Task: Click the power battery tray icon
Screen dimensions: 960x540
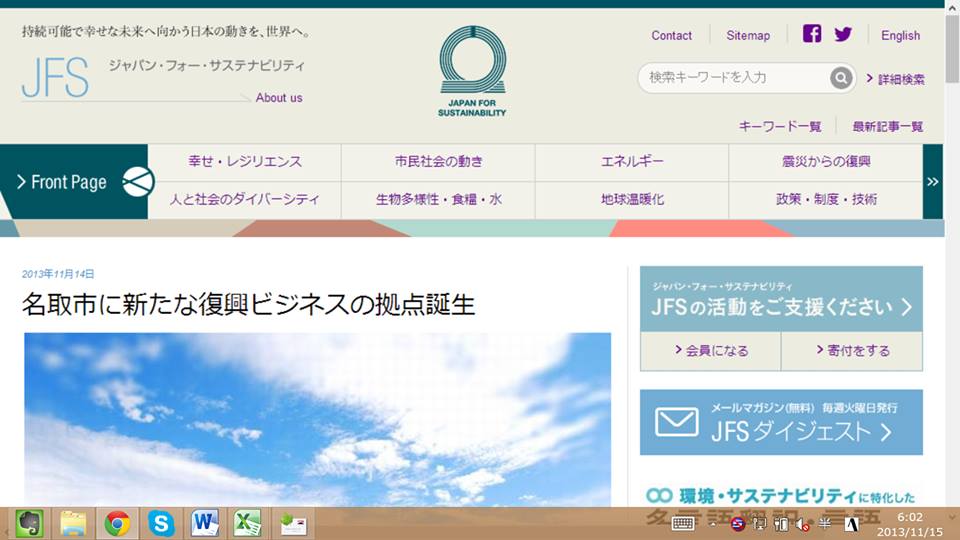Action: click(x=781, y=524)
